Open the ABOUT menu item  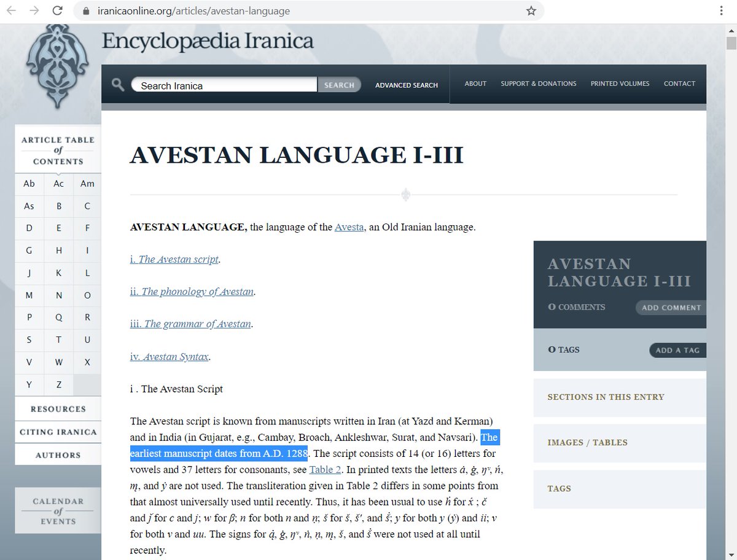coord(475,84)
